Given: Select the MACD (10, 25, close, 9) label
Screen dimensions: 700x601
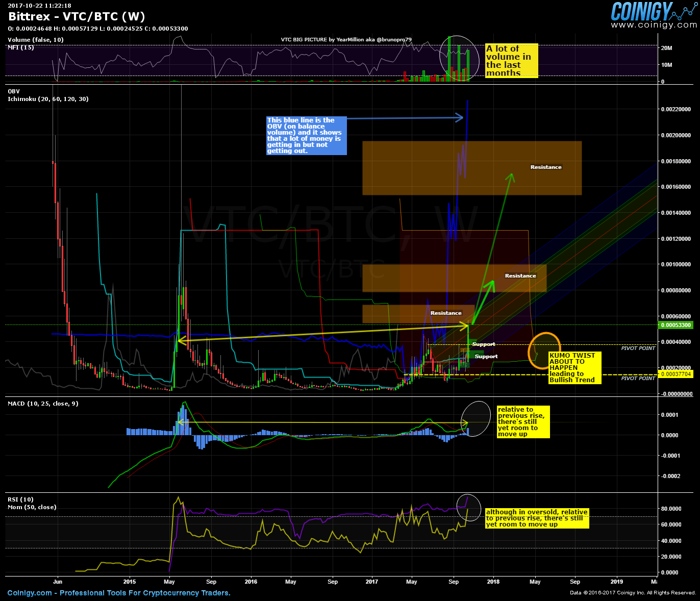Looking at the screenshot, I should pyautogui.click(x=42, y=403).
